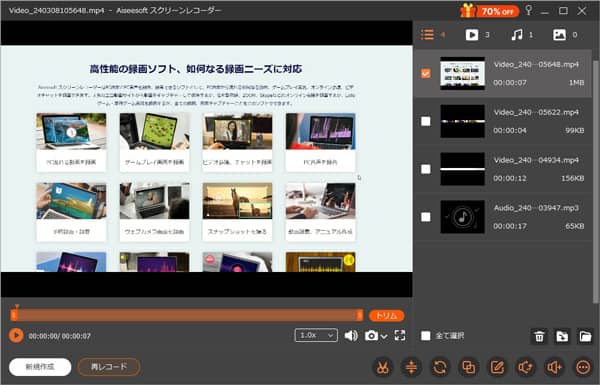Open thumbnail of Video_240···04934.mp4
600x385 pixels.
(x=462, y=169)
